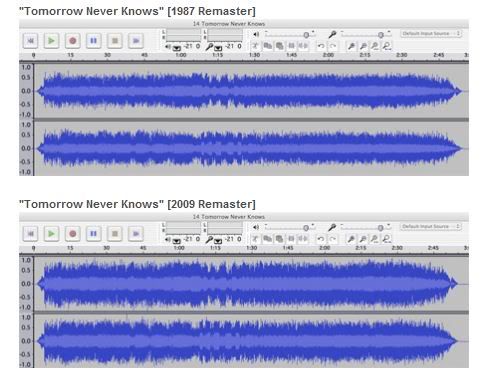
Task: Click Copy icon in the 2009 Remaster toolbar
Action: pos(267,239)
